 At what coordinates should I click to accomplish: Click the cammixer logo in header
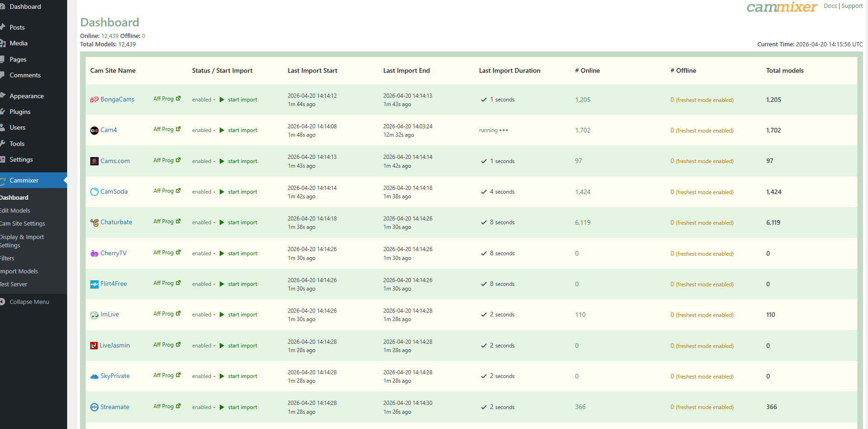[781, 7]
